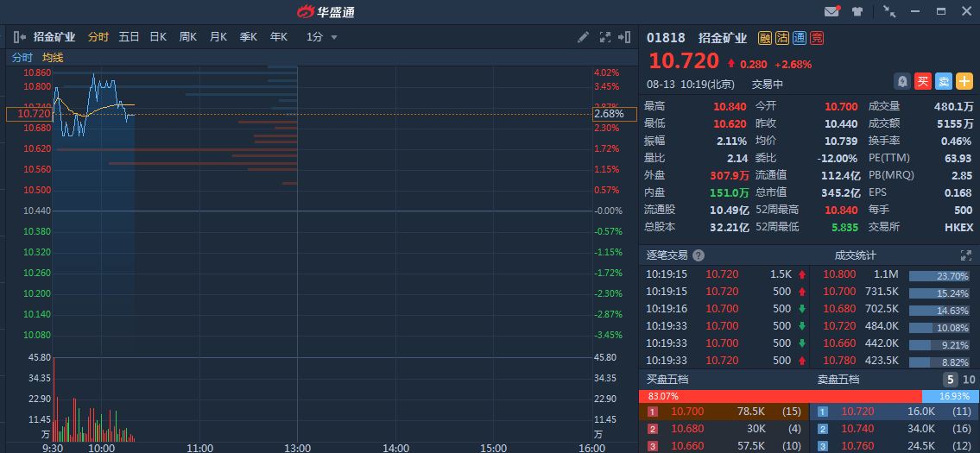
Task: Expand the 成交统计 panel
Action: coord(965,255)
